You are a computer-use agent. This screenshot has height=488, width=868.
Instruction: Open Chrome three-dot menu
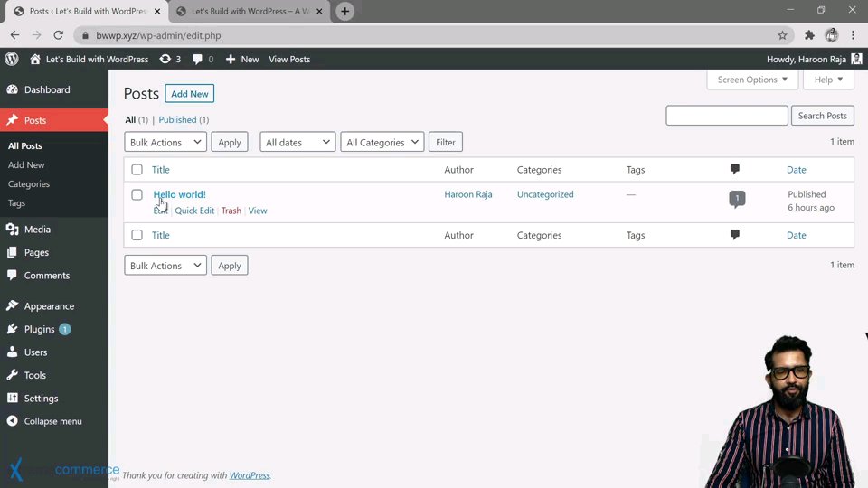click(853, 35)
